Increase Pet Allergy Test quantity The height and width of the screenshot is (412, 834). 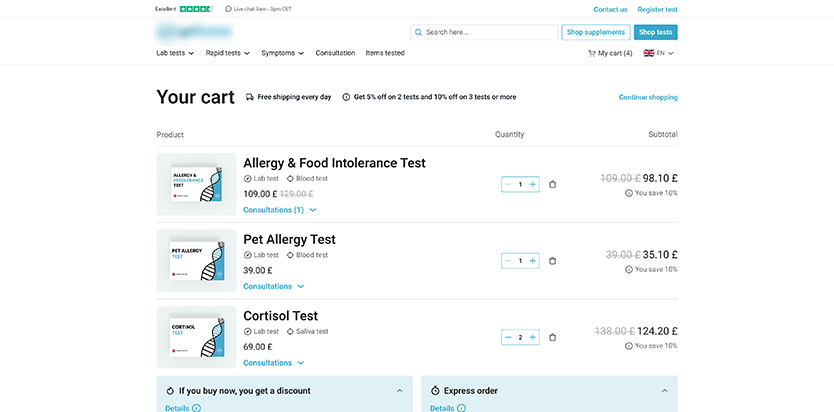532,261
